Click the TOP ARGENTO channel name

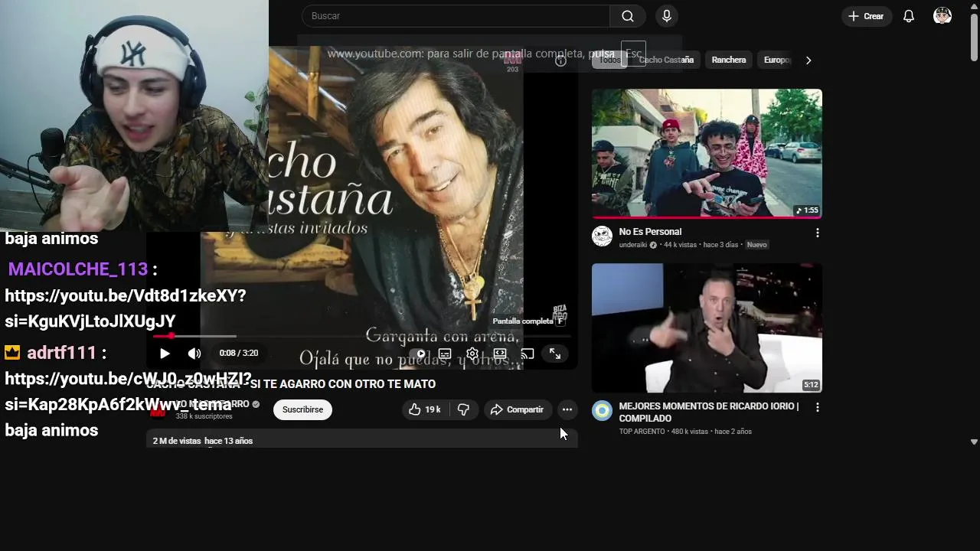click(642, 432)
